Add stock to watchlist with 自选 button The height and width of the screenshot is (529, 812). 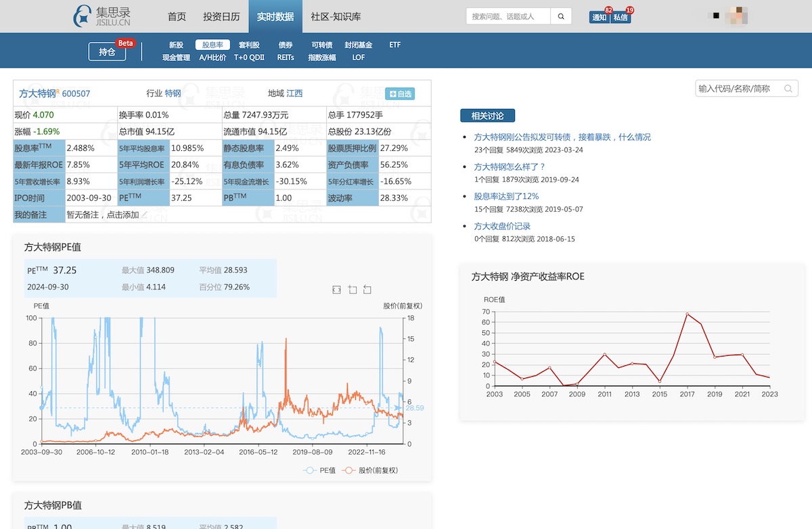(399, 94)
